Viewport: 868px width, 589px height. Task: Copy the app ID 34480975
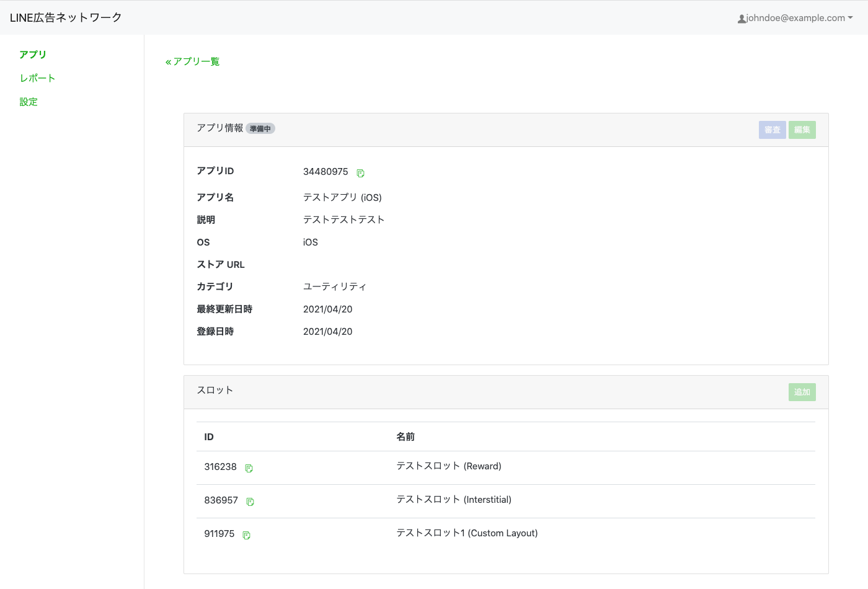coord(360,173)
